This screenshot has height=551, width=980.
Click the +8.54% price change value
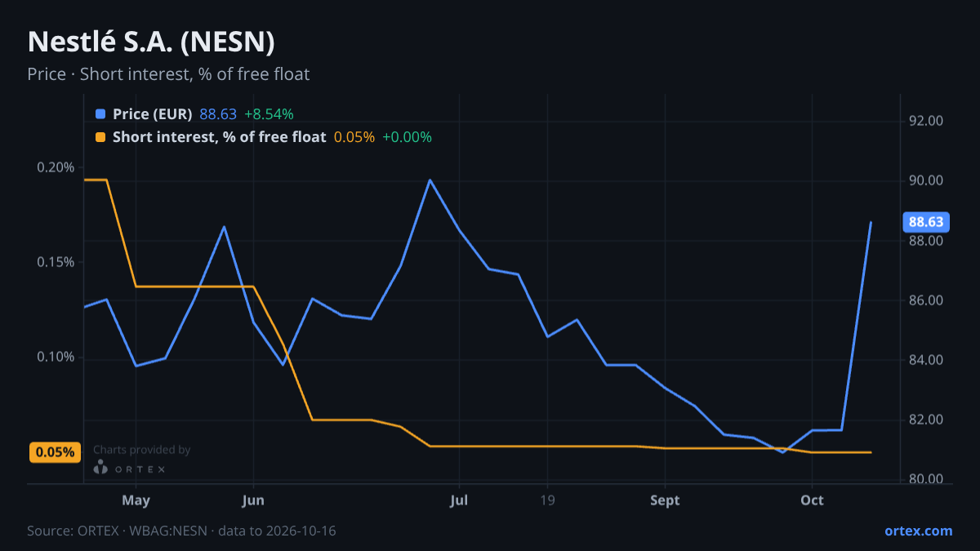coord(269,114)
